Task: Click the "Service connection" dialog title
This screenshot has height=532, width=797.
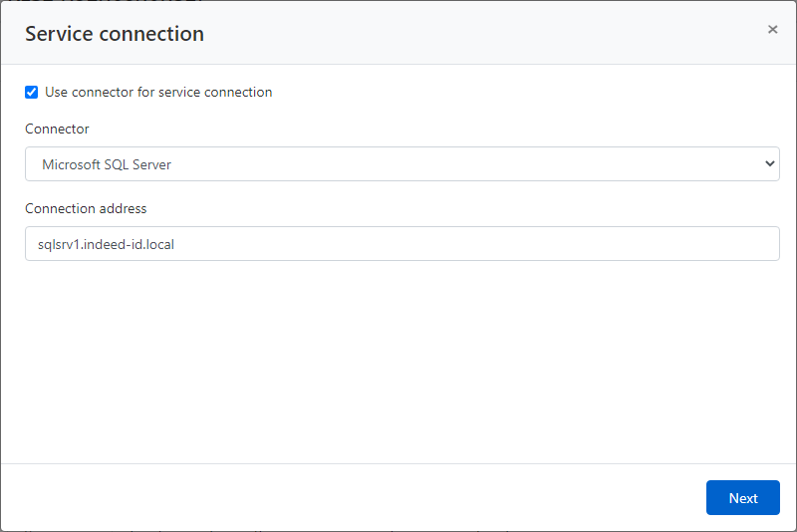Action: point(115,34)
